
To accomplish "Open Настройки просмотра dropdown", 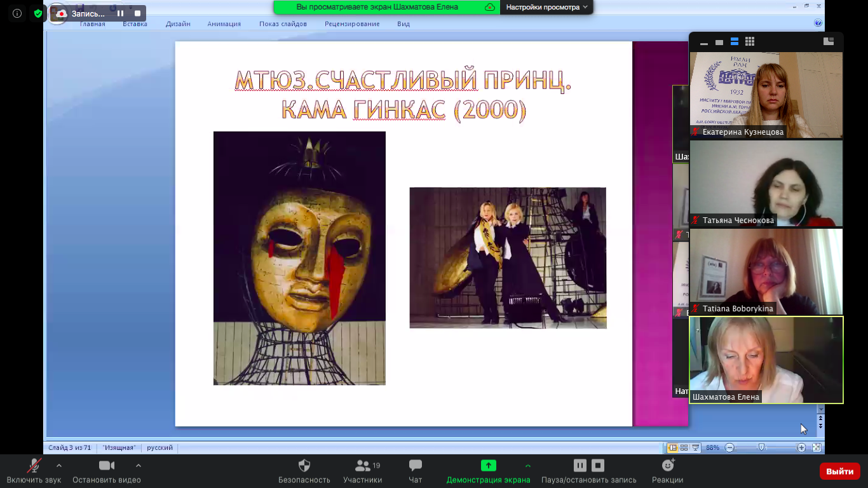I will pyautogui.click(x=547, y=7).
